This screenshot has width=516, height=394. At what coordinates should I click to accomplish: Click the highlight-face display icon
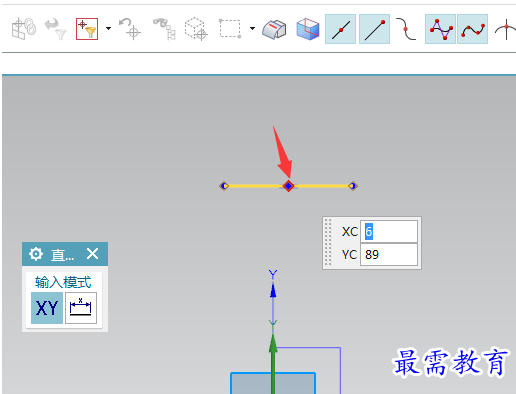coord(274,29)
